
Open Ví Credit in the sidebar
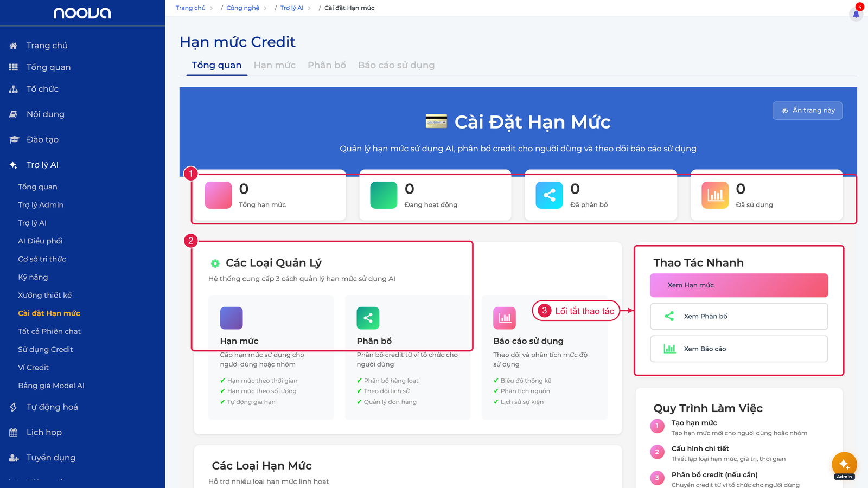click(x=34, y=368)
